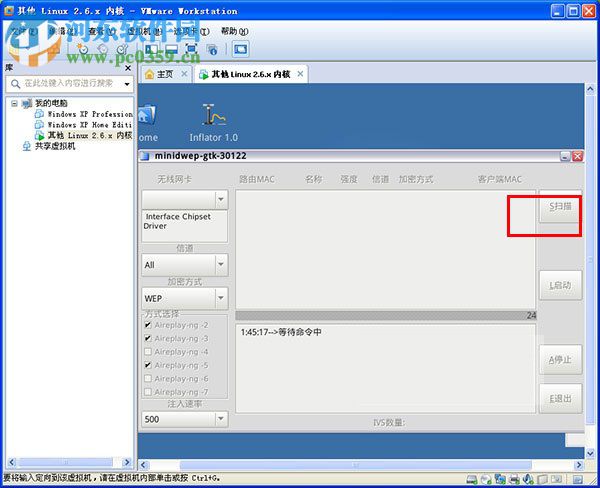This screenshot has width=600, height=488.
Task: Open the View menu
Action: pos(100,31)
